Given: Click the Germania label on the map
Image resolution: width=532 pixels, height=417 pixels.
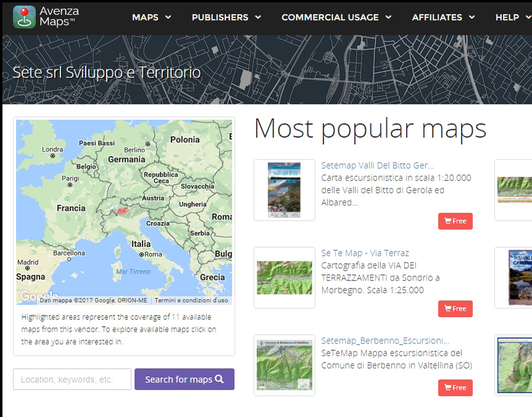Looking at the screenshot, I should click(127, 159).
